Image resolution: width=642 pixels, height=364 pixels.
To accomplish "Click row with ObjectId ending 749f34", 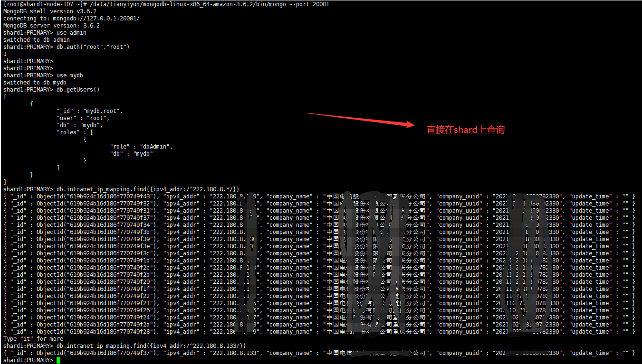I will (x=319, y=225).
